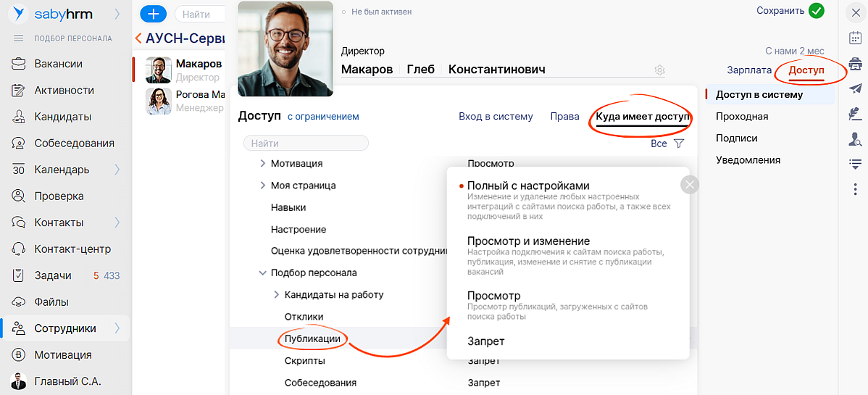The height and width of the screenshot is (395, 868).
Task: Toggle the hamburger menu above Вакансии
Action: point(19,38)
